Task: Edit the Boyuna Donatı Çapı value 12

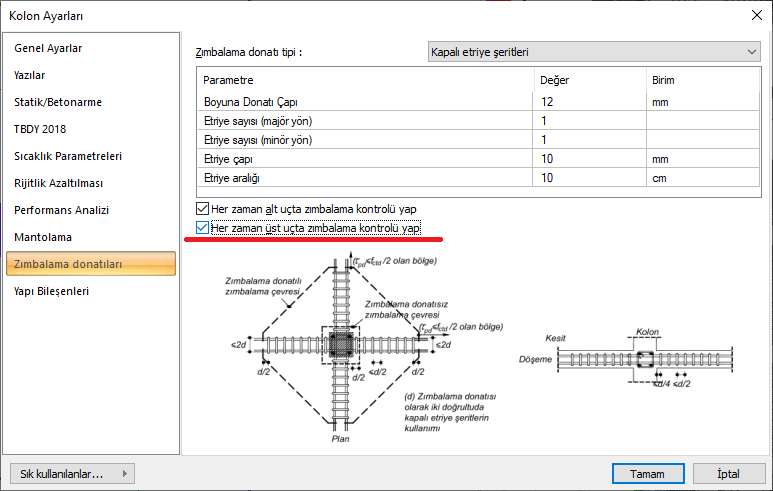Action: point(589,102)
